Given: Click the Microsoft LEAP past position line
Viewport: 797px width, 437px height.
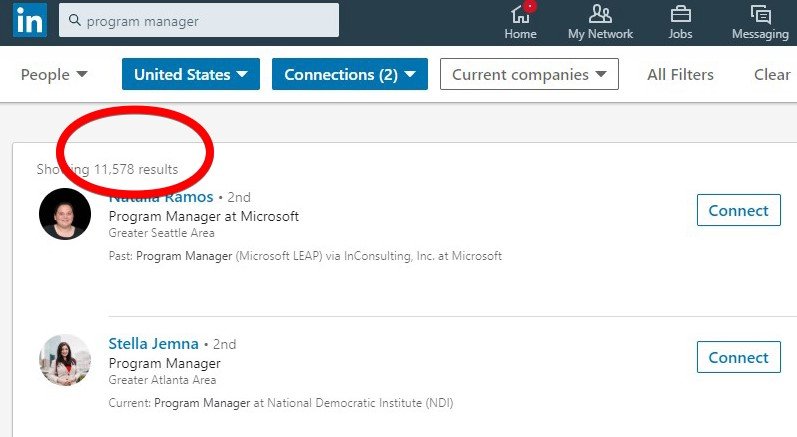Looking at the screenshot, I should pos(305,256).
